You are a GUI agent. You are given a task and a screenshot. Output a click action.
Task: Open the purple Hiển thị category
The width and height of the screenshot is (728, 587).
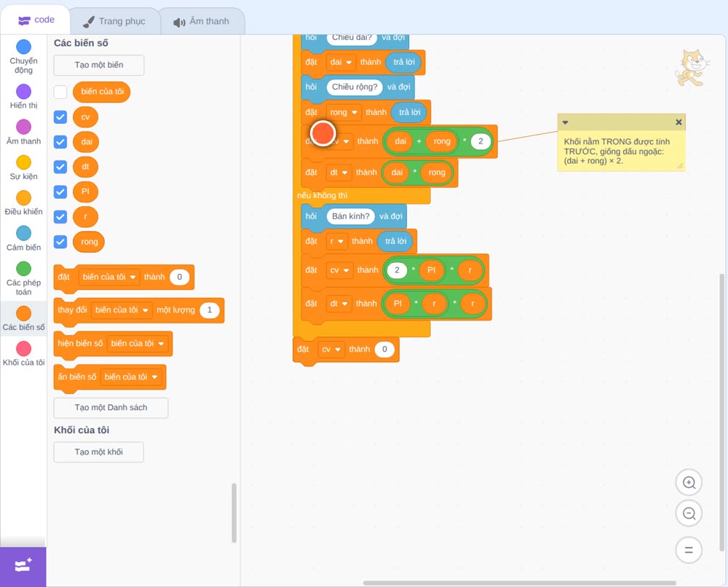[24, 92]
